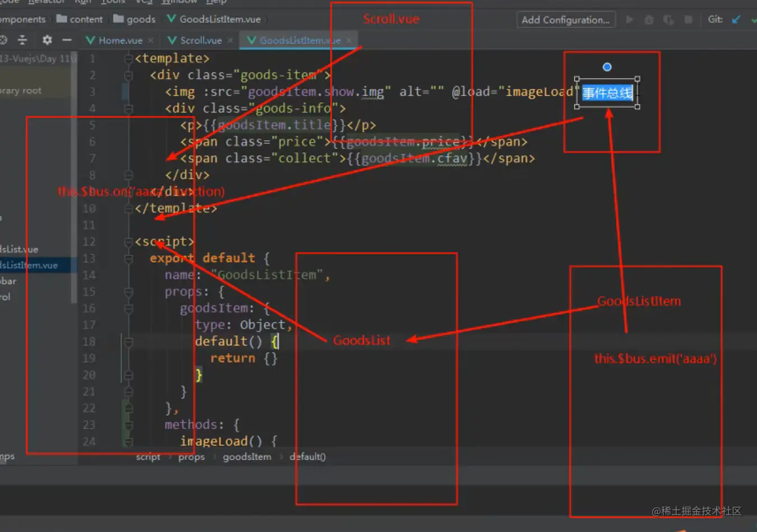This screenshot has height=532, width=757.
Task: Collapse goodsItem block at line 16
Action: (128, 308)
